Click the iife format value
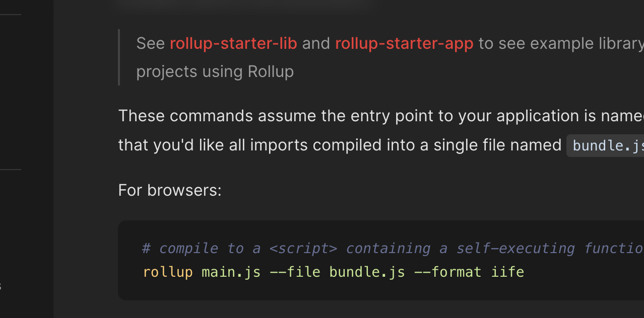The image size is (644, 318). pos(507,272)
